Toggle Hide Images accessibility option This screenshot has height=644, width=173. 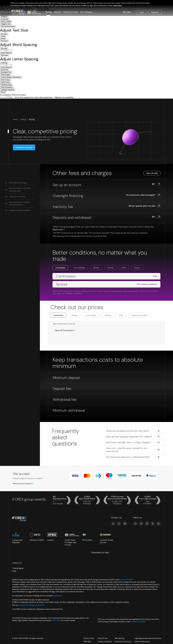(x=6, y=75)
